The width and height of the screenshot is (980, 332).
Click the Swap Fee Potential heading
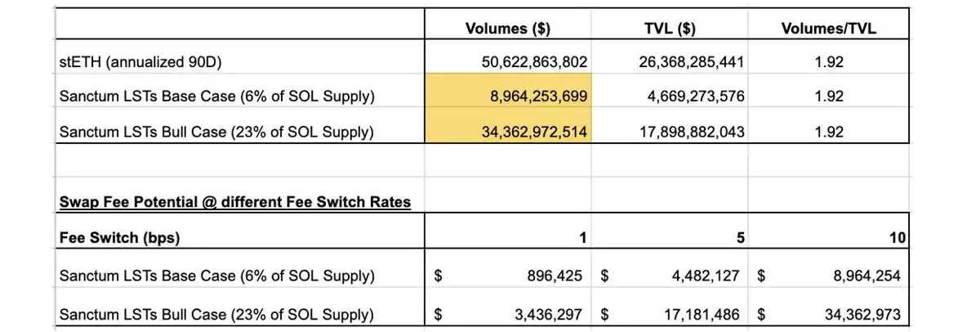click(x=234, y=202)
